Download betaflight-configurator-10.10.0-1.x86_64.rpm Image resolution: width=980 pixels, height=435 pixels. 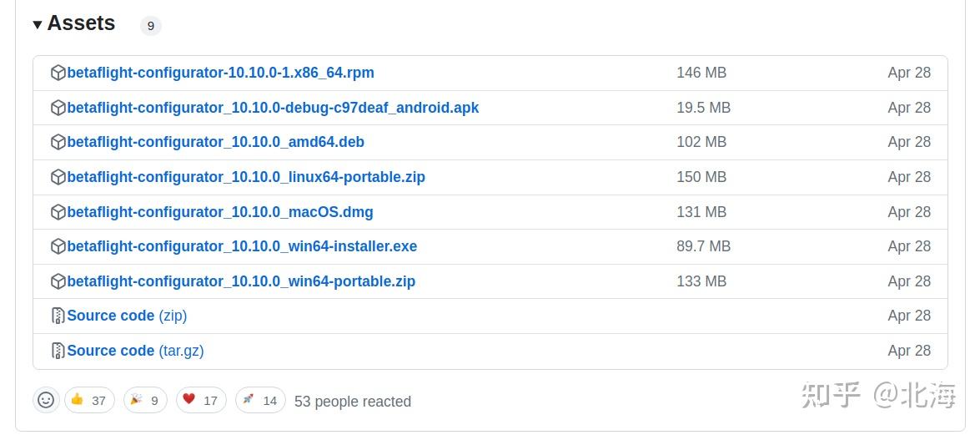click(221, 73)
